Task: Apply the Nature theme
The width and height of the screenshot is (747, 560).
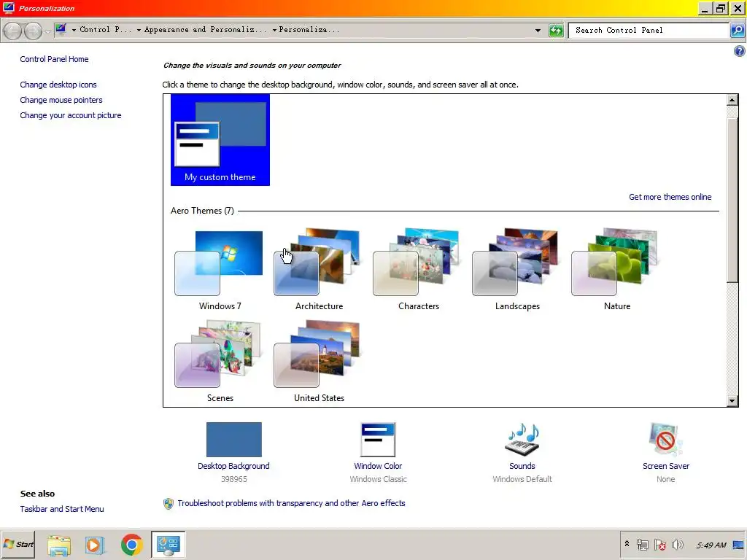Action: coord(616,270)
